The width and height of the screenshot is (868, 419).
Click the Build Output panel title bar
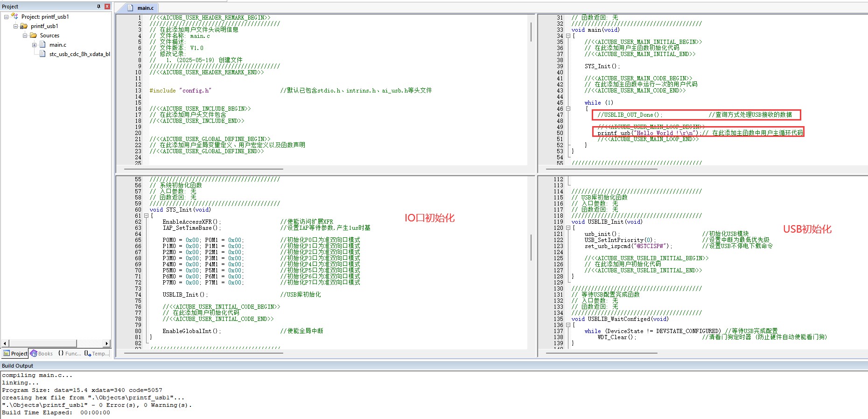pos(434,366)
